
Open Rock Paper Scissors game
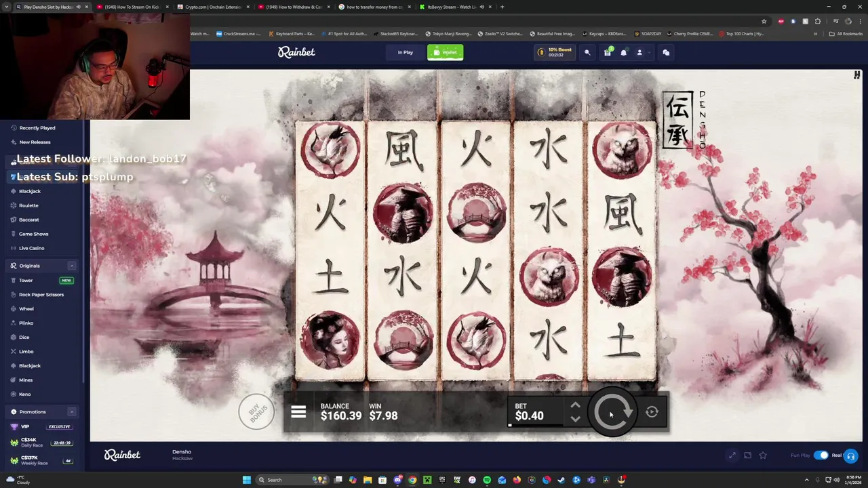(x=42, y=294)
